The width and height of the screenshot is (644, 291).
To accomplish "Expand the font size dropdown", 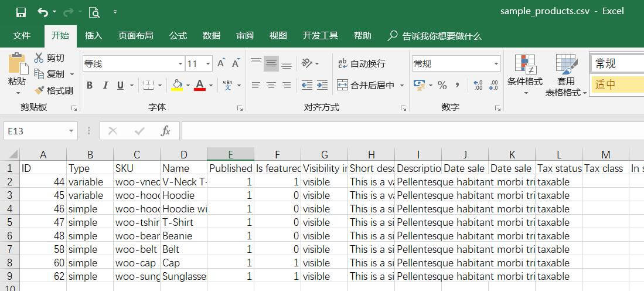I will click(x=208, y=64).
